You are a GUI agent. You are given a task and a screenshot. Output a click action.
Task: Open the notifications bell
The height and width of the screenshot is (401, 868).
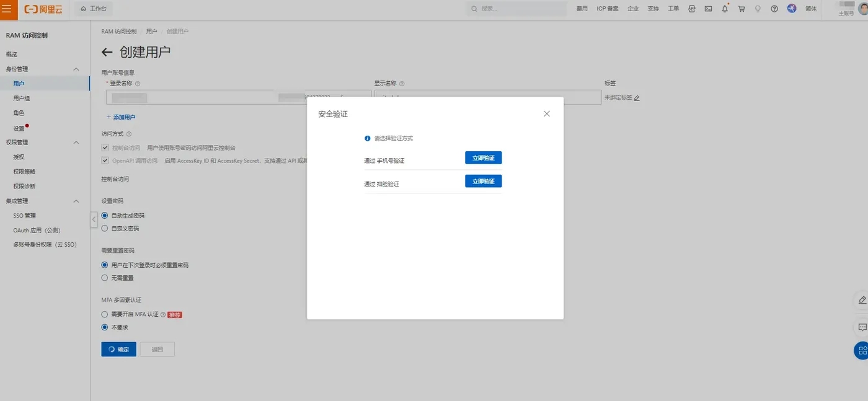click(x=725, y=9)
